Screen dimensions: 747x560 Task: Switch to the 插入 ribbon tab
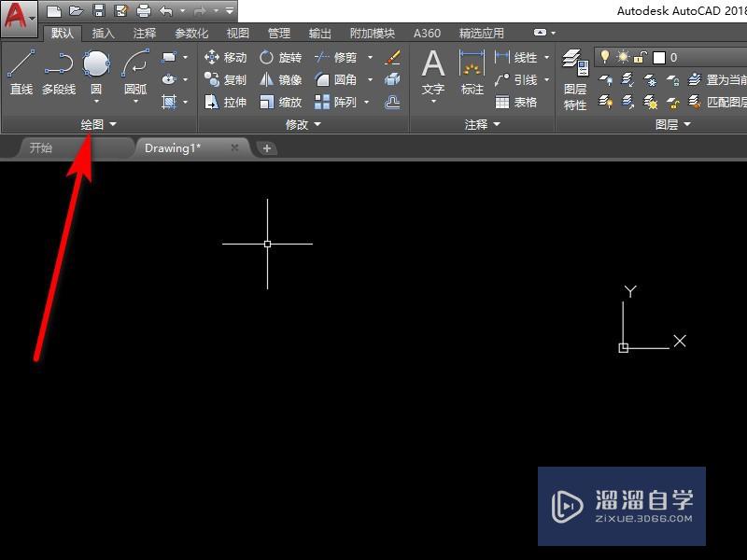pyautogui.click(x=102, y=33)
